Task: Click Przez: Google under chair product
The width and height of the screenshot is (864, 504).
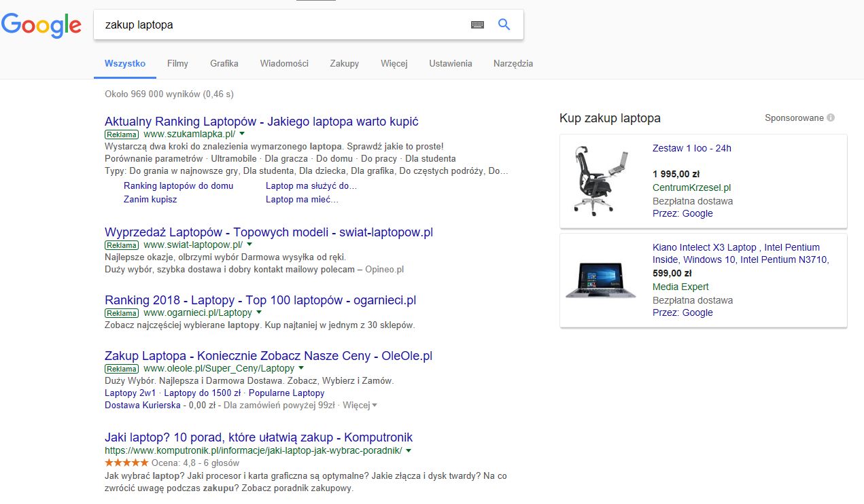Action: point(682,213)
